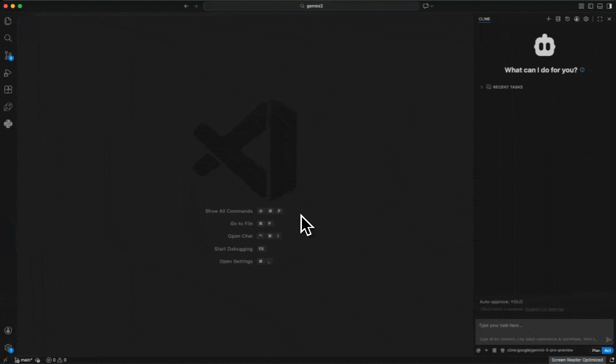
Task: Select the CLINE panel title tab
Action: click(484, 19)
